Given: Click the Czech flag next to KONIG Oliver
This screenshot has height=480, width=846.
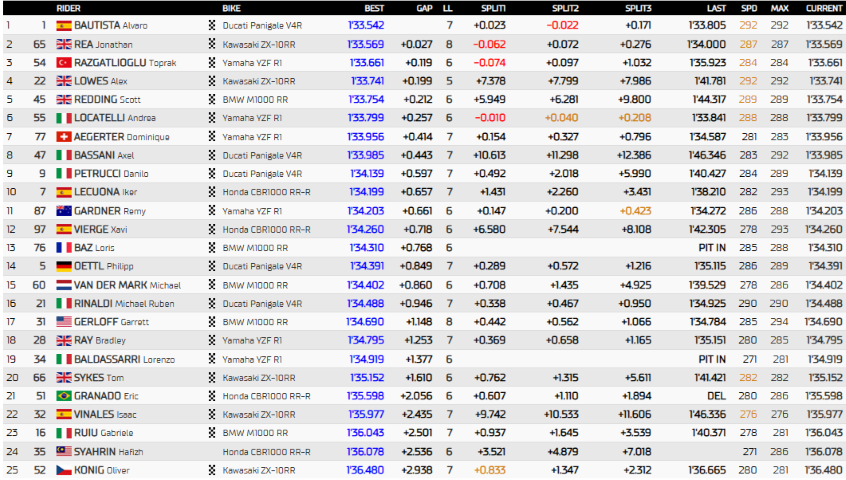Looking at the screenshot, I should click(x=64, y=470).
